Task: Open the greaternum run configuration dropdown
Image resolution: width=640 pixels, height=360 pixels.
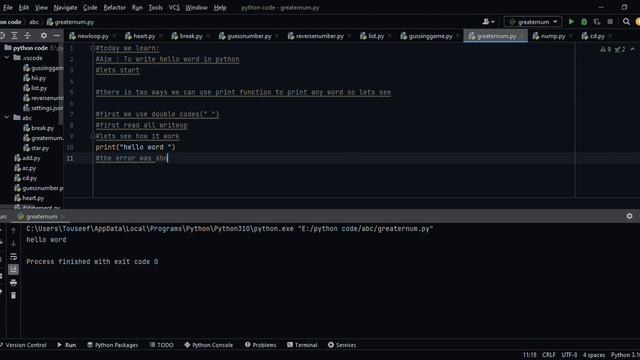Action: (x=533, y=22)
